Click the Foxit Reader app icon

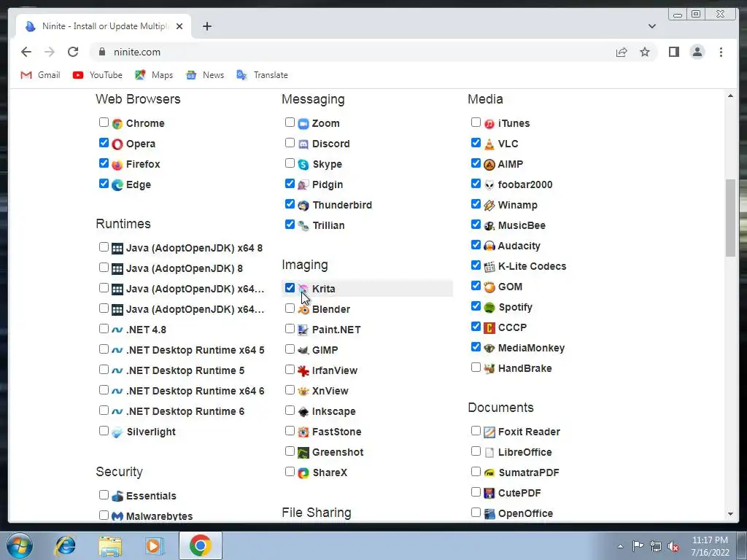[x=489, y=432]
